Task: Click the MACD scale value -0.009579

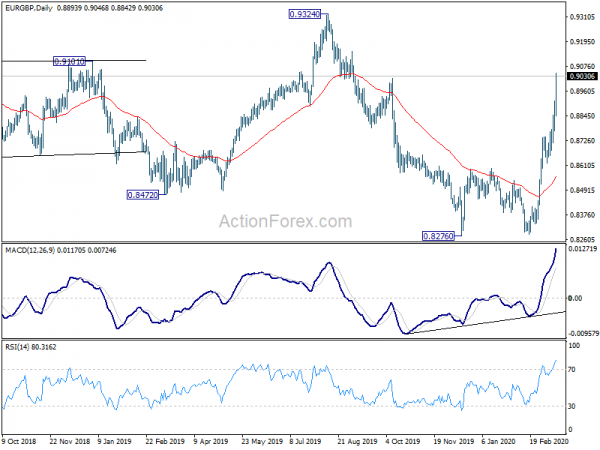Action: tap(584, 334)
